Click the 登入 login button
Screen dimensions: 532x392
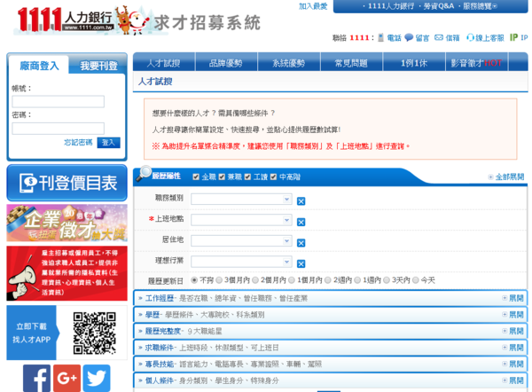(108, 143)
